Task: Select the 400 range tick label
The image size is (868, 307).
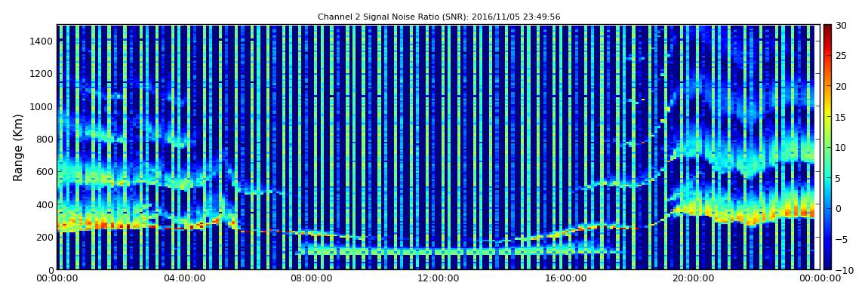Action: click(x=45, y=204)
